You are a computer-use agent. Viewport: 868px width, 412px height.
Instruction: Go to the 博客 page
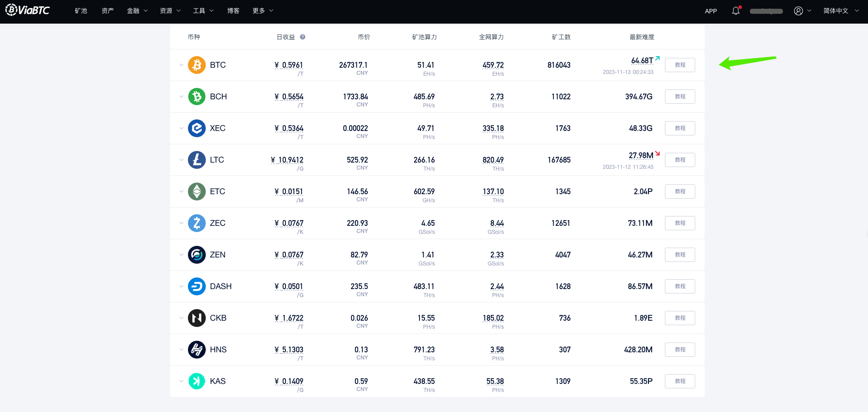pos(233,11)
